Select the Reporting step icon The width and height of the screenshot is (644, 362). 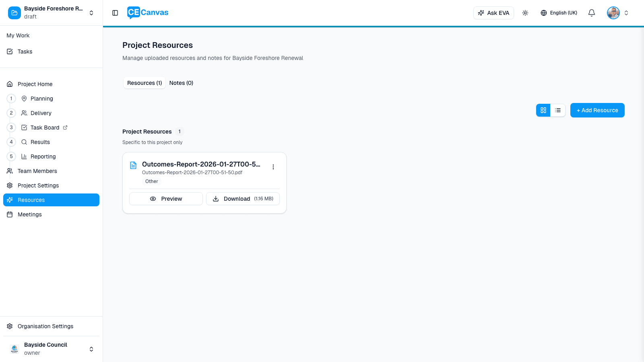(11, 156)
